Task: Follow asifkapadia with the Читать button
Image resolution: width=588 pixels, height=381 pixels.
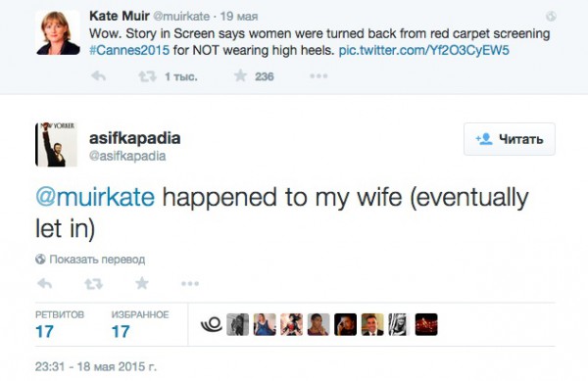Action: [x=510, y=139]
